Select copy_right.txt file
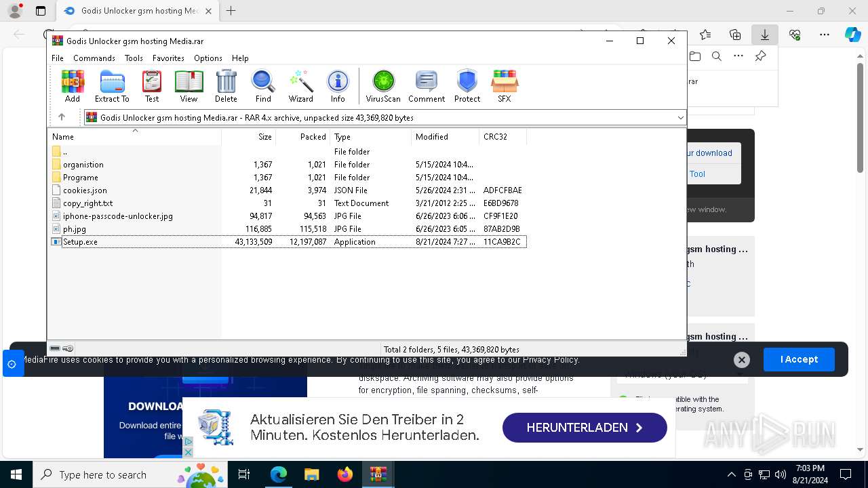Image resolution: width=868 pixels, height=488 pixels. [288, 203]
